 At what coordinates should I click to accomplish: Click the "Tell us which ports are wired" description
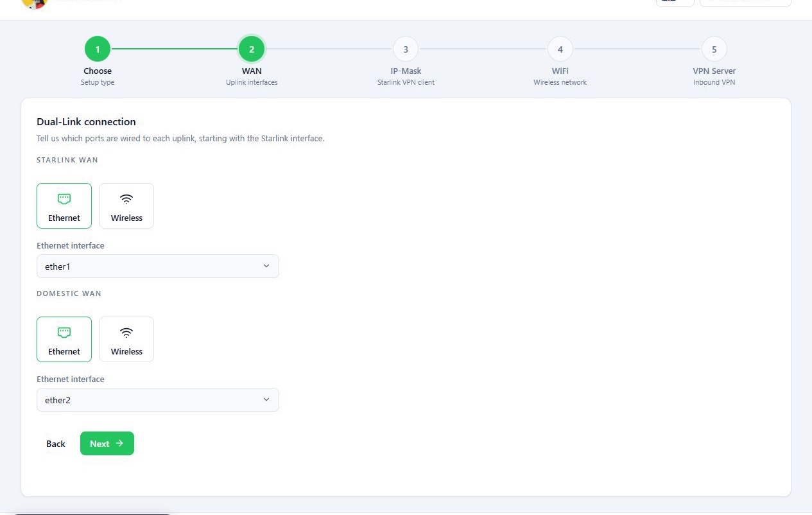click(180, 139)
